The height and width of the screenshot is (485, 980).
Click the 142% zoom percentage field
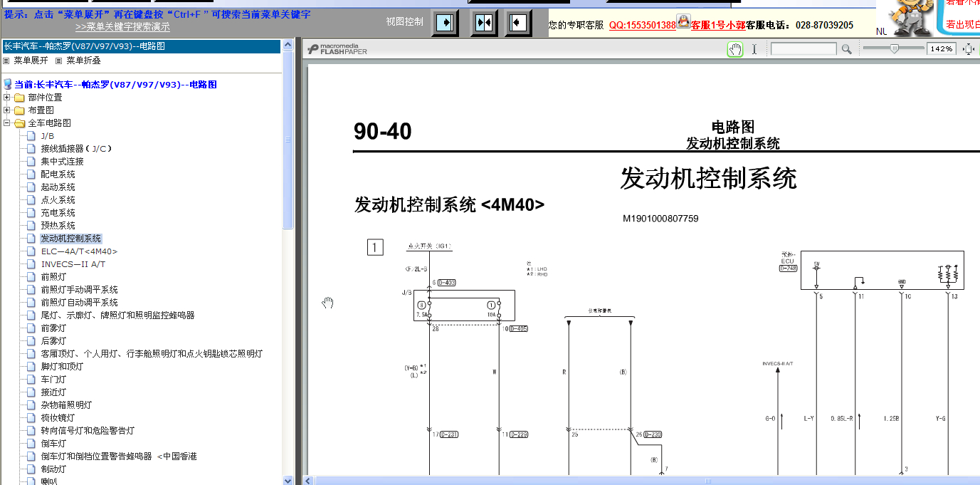(x=942, y=48)
